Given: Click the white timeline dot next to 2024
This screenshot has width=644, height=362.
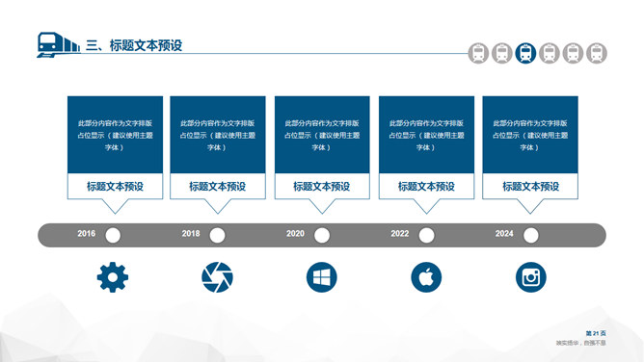Looking at the screenshot, I should (530, 235).
